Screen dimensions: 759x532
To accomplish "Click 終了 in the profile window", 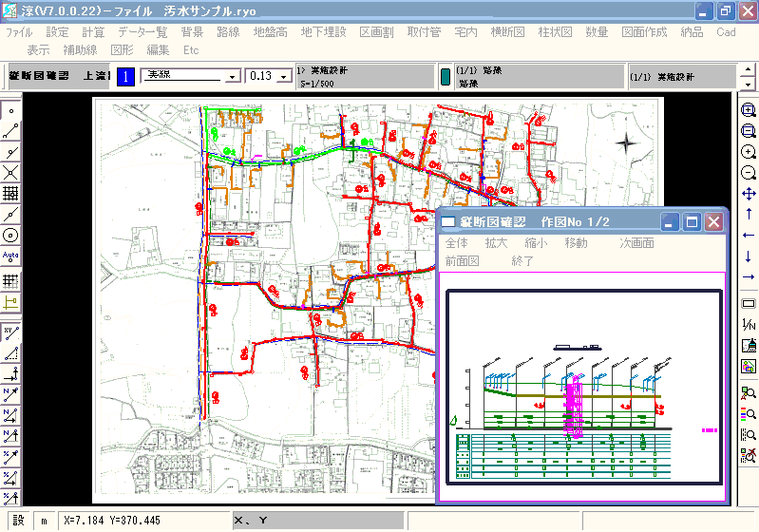I will (x=522, y=260).
